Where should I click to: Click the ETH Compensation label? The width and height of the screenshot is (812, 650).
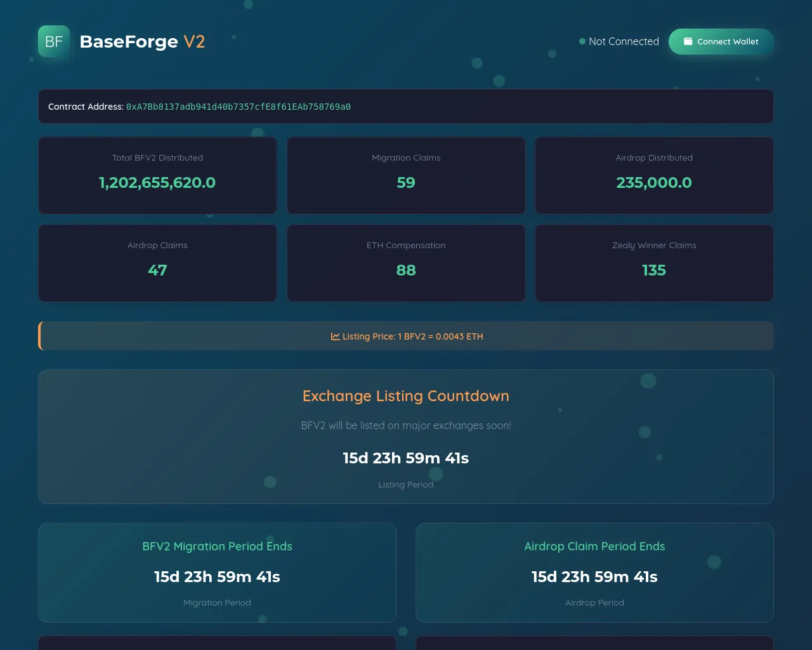coord(406,245)
